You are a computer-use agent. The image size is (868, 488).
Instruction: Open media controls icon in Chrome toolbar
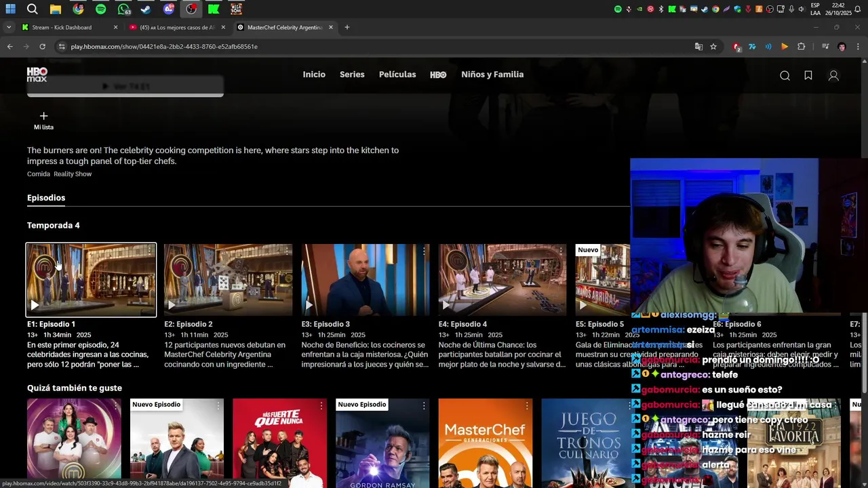(825, 47)
